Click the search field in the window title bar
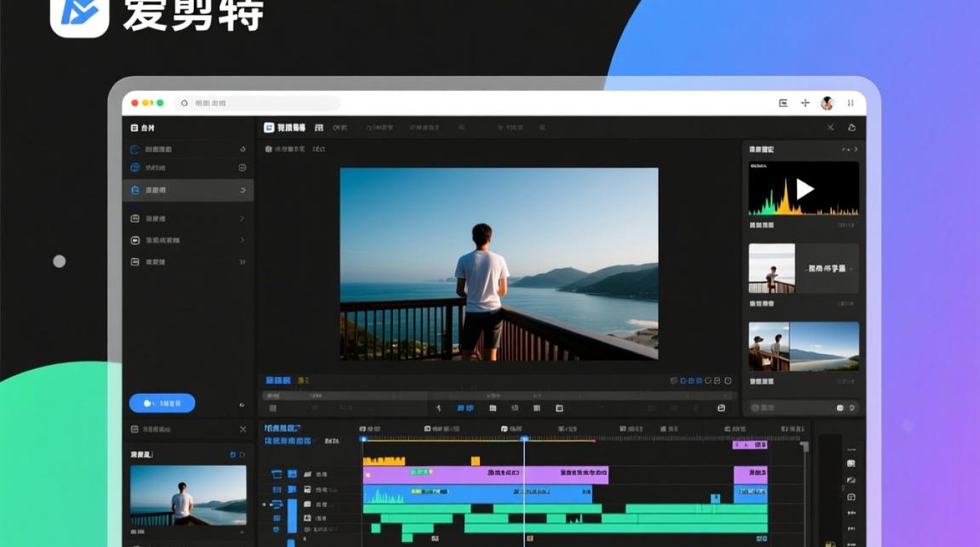This screenshot has height=547, width=980. click(257, 104)
